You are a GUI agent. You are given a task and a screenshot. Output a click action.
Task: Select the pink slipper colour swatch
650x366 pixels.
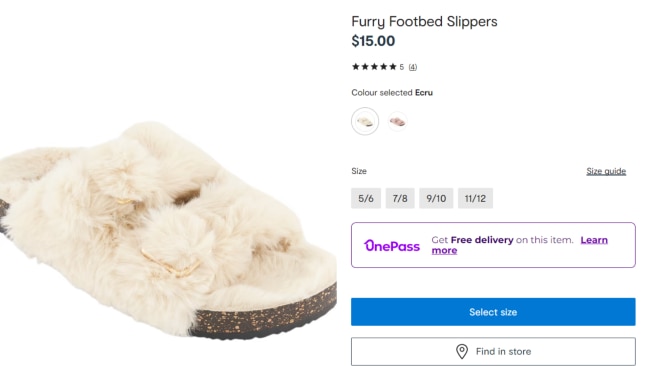[397, 121]
